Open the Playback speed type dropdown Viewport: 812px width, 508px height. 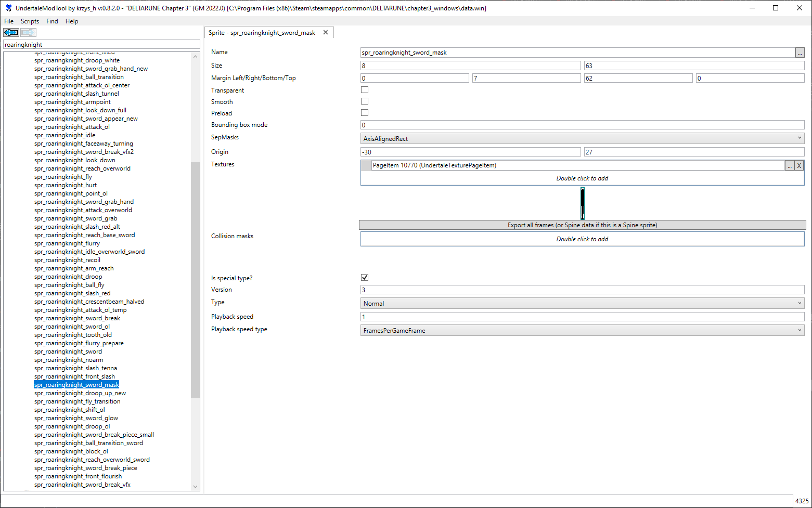[582, 331]
